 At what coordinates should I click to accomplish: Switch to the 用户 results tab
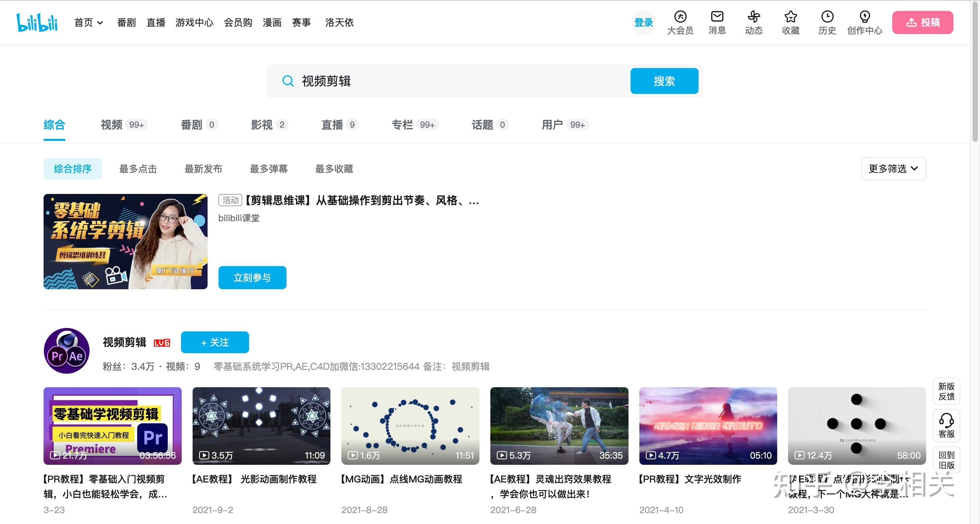pos(552,125)
